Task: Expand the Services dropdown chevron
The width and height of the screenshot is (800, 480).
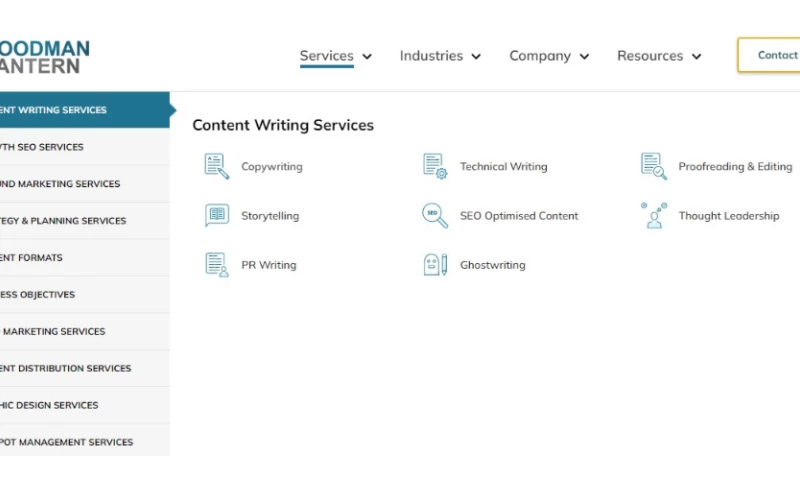Action: pyautogui.click(x=367, y=57)
